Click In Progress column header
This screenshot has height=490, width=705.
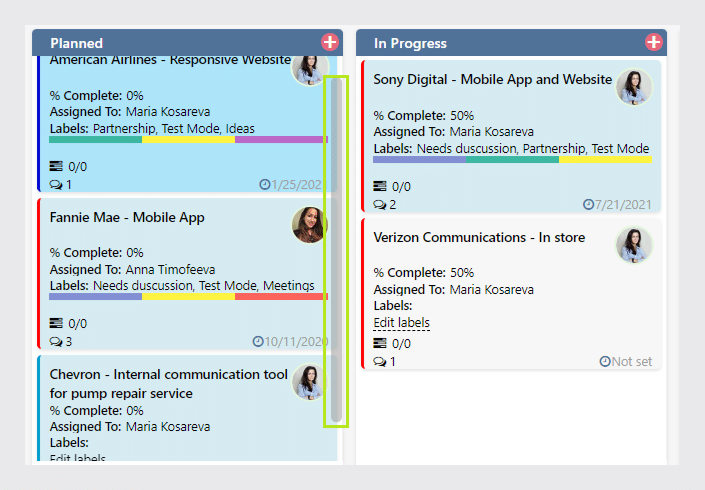[x=511, y=43]
